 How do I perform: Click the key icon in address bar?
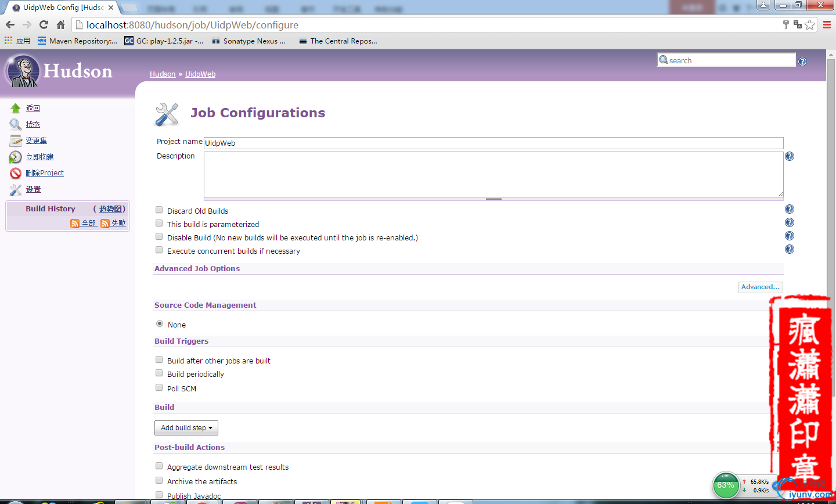785,24
